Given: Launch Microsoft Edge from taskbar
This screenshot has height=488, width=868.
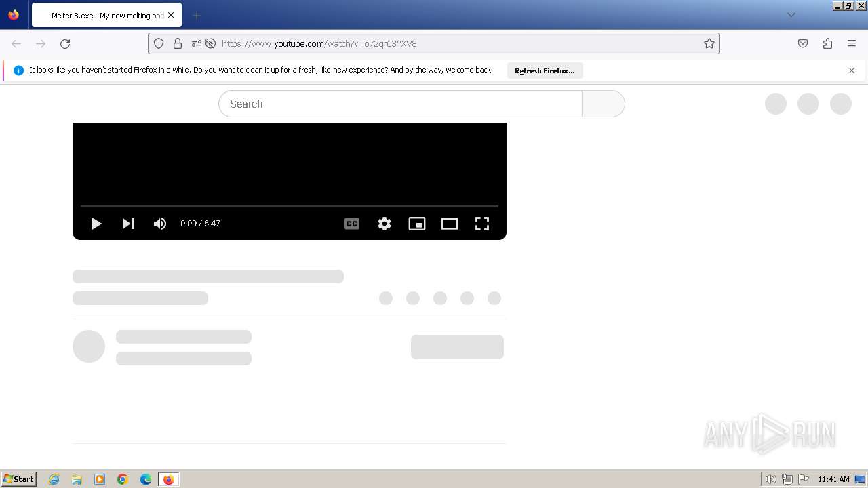Looking at the screenshot, I should coord(146,479).
